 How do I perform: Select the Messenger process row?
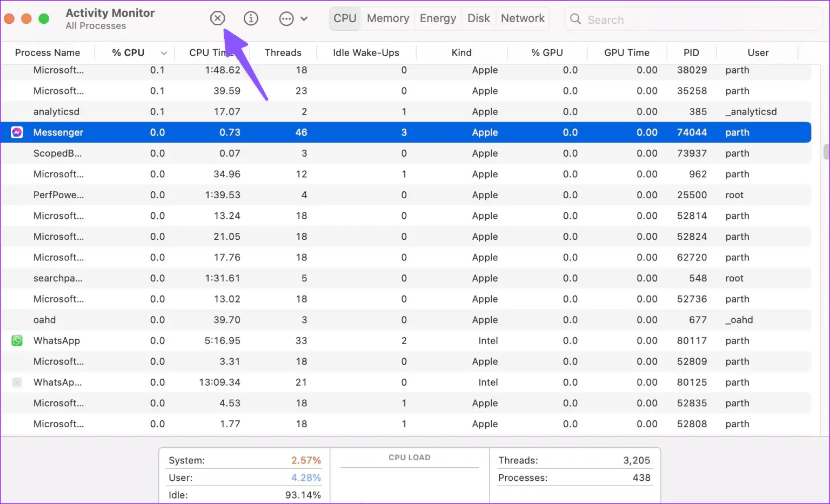click(406, 132)
